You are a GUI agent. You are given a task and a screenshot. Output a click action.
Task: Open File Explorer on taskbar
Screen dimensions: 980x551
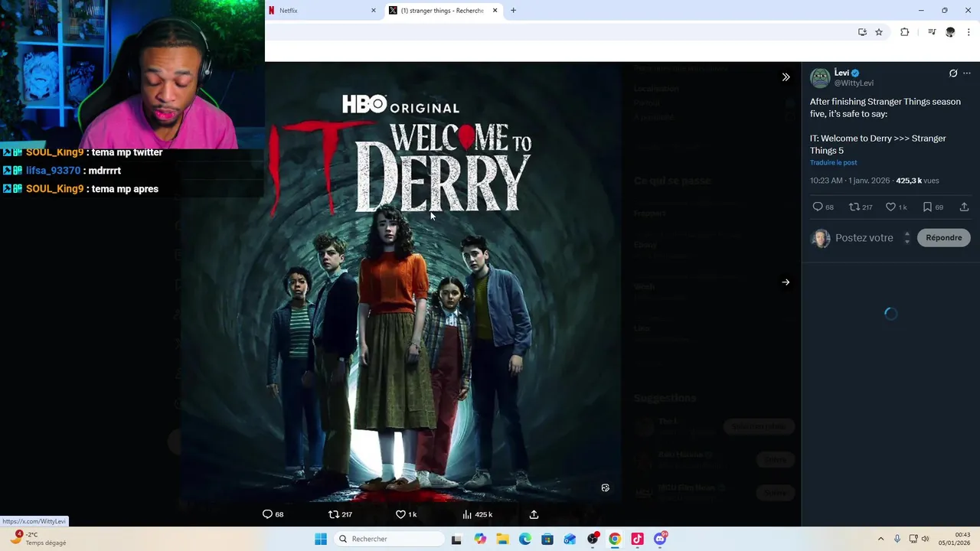(x=502, y=539)
